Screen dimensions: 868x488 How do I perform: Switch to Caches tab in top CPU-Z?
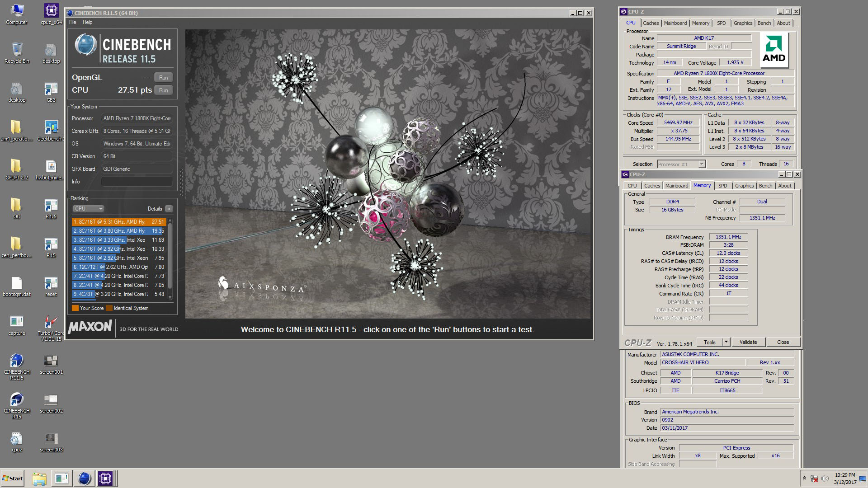tap(651, 23)
